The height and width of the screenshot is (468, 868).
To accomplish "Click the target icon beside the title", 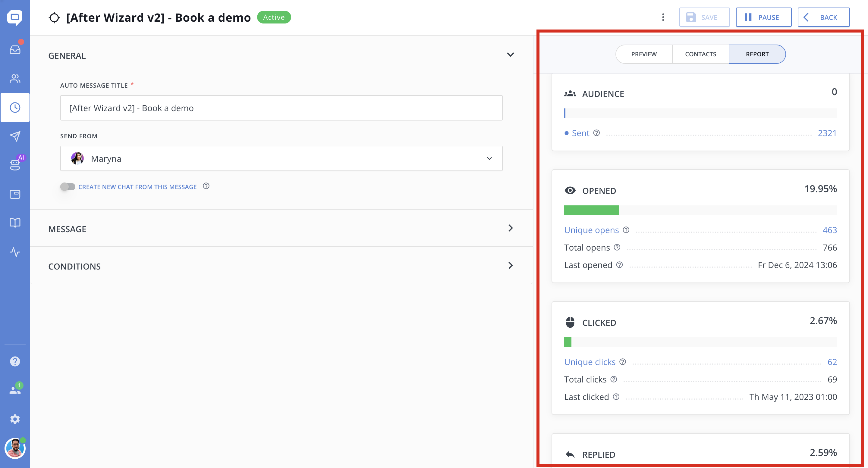I will [x=54, y=17].
